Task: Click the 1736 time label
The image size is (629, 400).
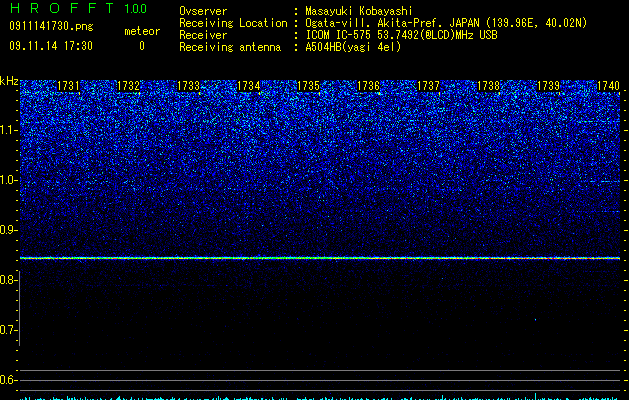Action: coord(369,86)
